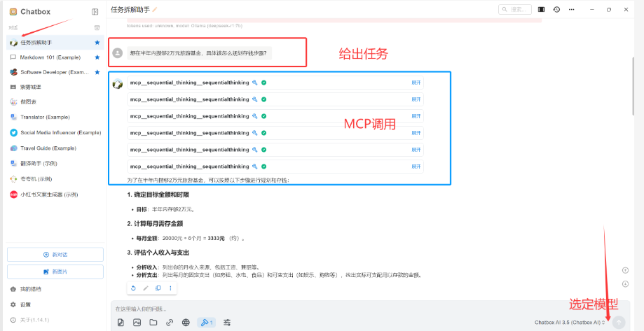Open Social Media Influencer (Example) chat

pos(55,132)
